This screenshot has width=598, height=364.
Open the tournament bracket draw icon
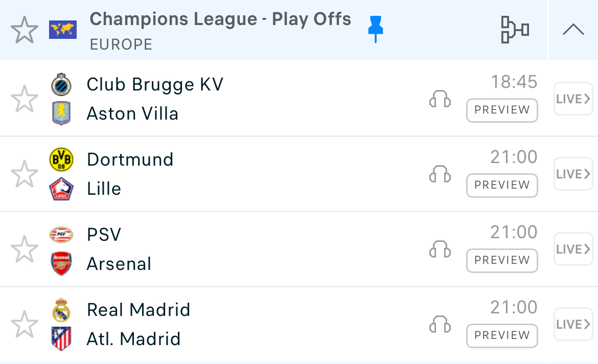click(514, 30)
